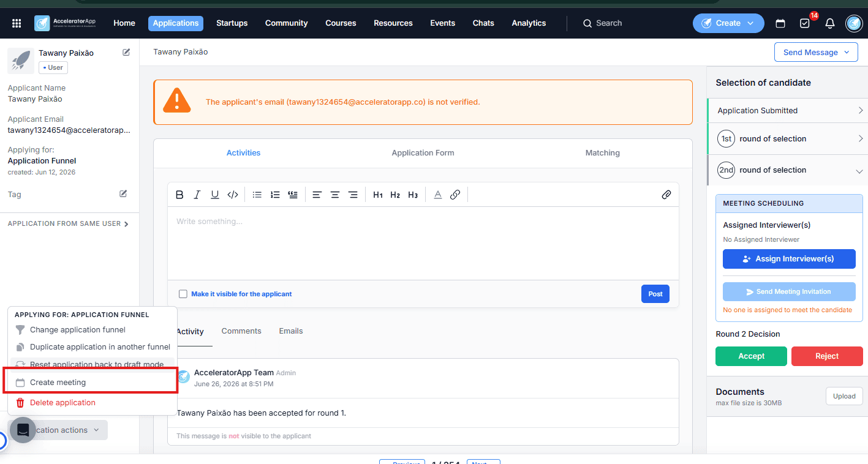This screenshot has width=868, height=464.
Task: Switch to the Application Form tab
Action: click(x=423, y=153)
